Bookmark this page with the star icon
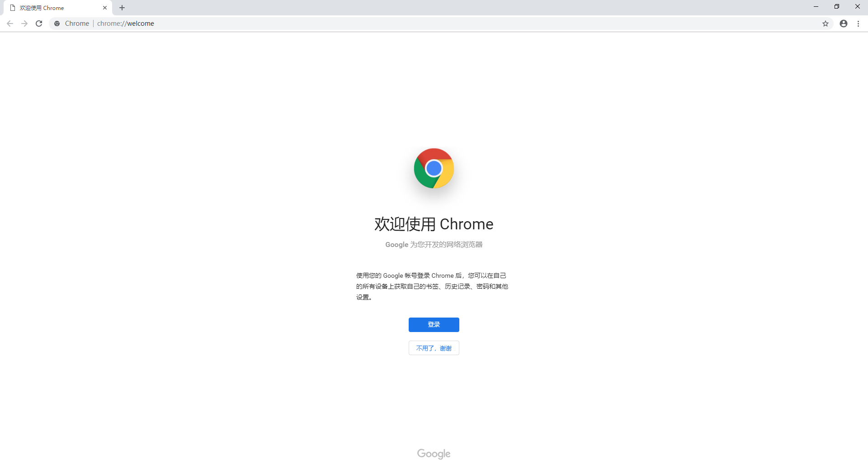 pos(826,24)
